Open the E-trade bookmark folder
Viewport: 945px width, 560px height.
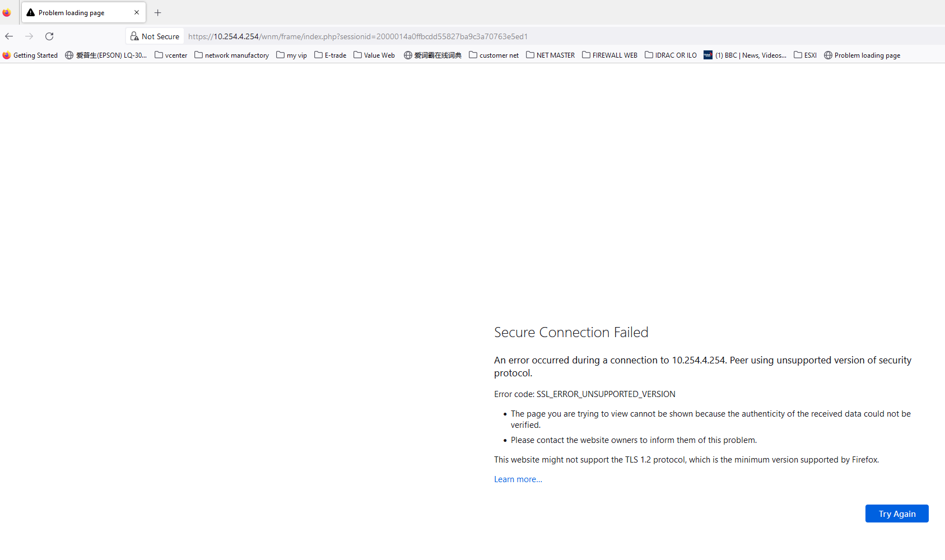coord(330,55)
